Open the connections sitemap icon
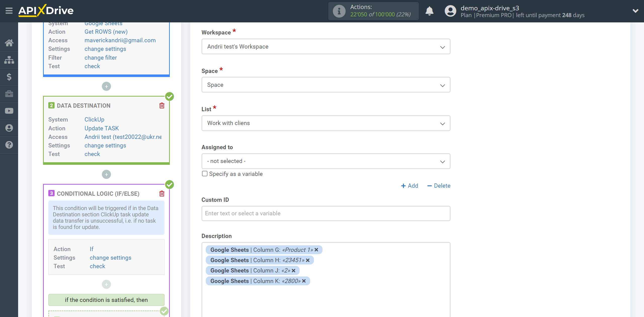The image size is (644, 317). 9,60
